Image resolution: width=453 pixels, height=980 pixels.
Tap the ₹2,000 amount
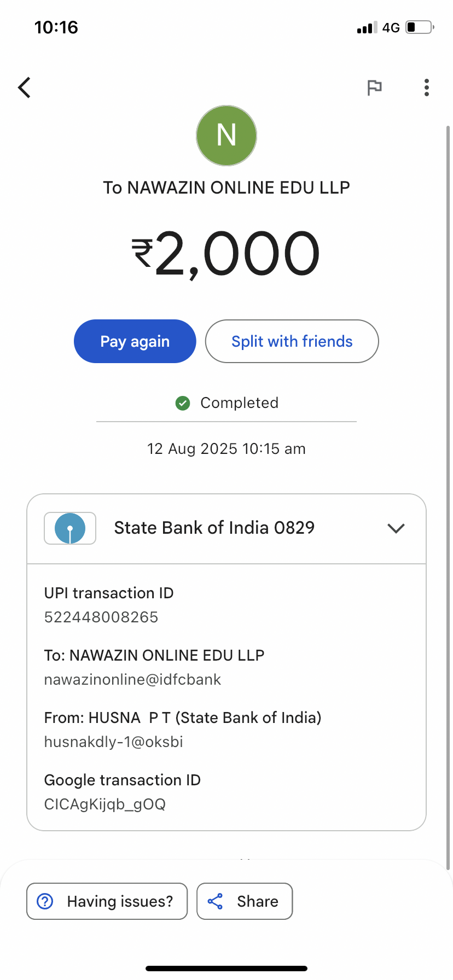click(x=226, y=254)
